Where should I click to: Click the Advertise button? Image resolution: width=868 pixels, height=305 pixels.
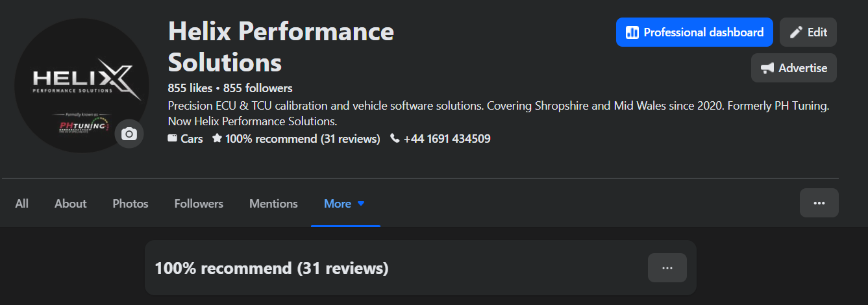[794, 67]
